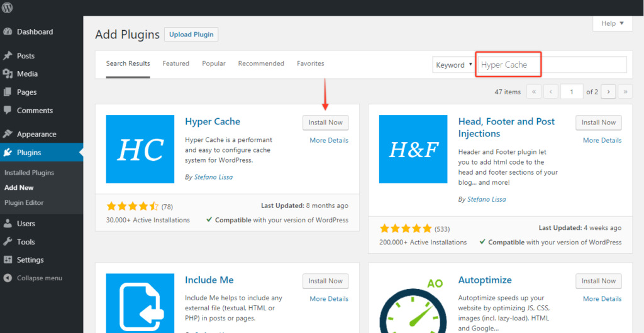This screenshot has width=644, height=333.
Task: Click the Users person icon
Action: [x=8, y=224]
